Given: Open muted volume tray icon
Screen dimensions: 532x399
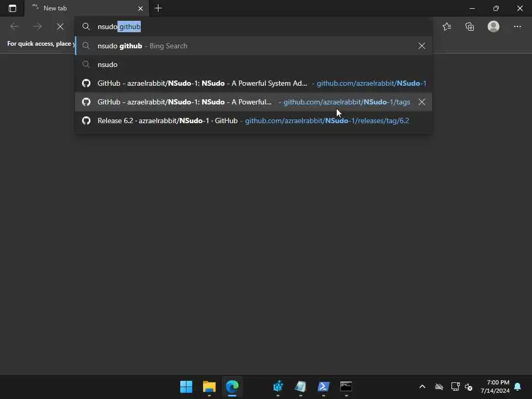Looking at the screenshot, I should [469, 387].
